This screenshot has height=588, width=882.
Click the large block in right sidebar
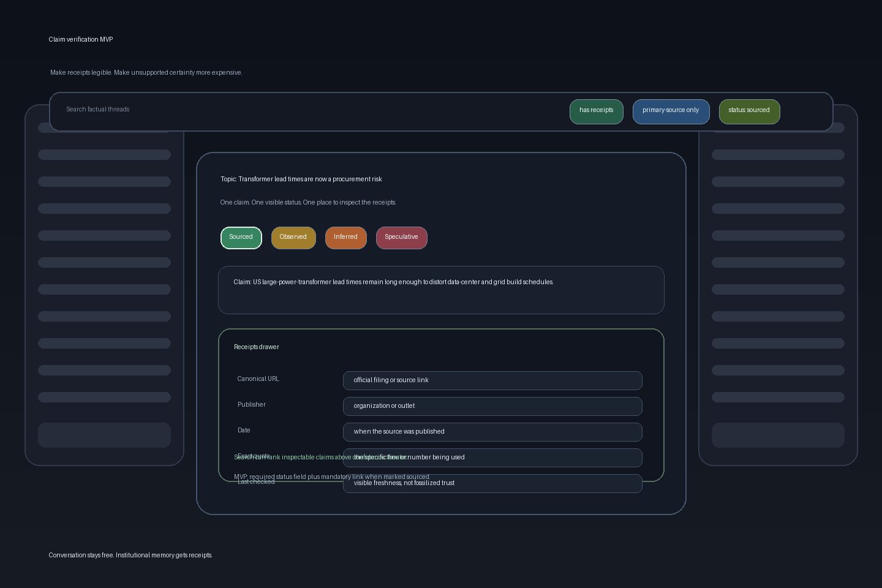pyautogui.click(x=778, y=435)
